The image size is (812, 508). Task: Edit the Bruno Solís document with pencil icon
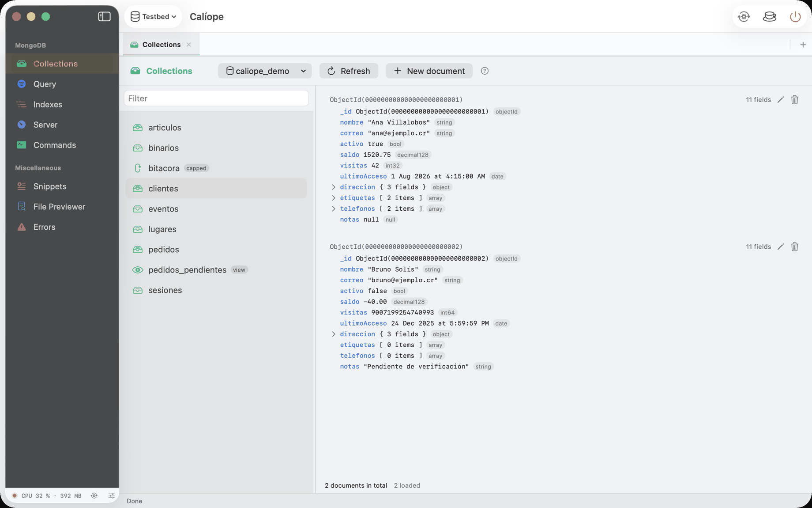tap(781, 247)
